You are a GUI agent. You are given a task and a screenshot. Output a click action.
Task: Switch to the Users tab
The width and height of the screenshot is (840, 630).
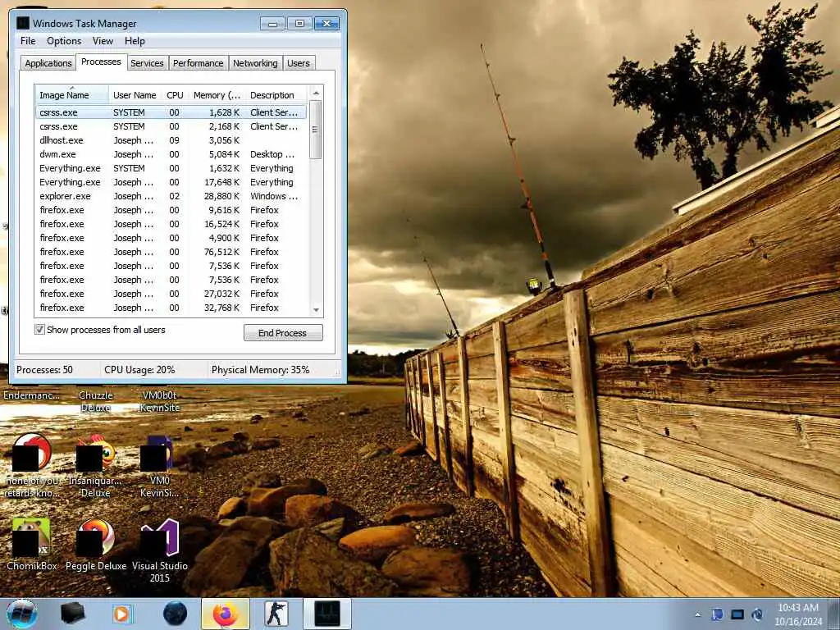(x=299, y=62)
